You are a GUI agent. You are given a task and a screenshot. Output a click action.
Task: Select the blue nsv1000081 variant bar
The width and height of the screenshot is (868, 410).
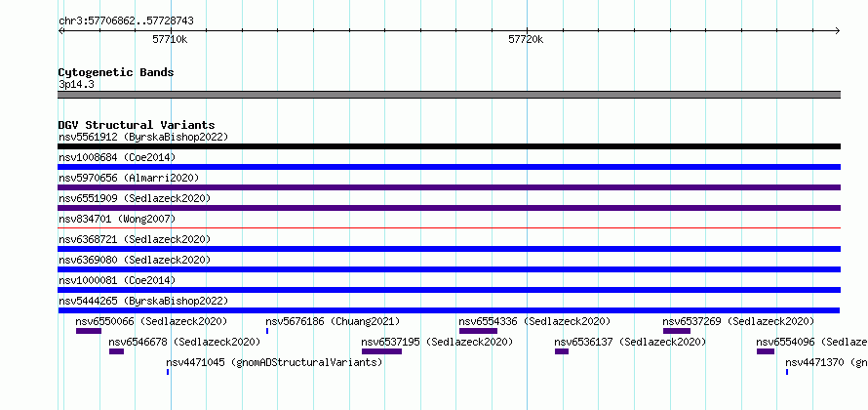[449, 290]
